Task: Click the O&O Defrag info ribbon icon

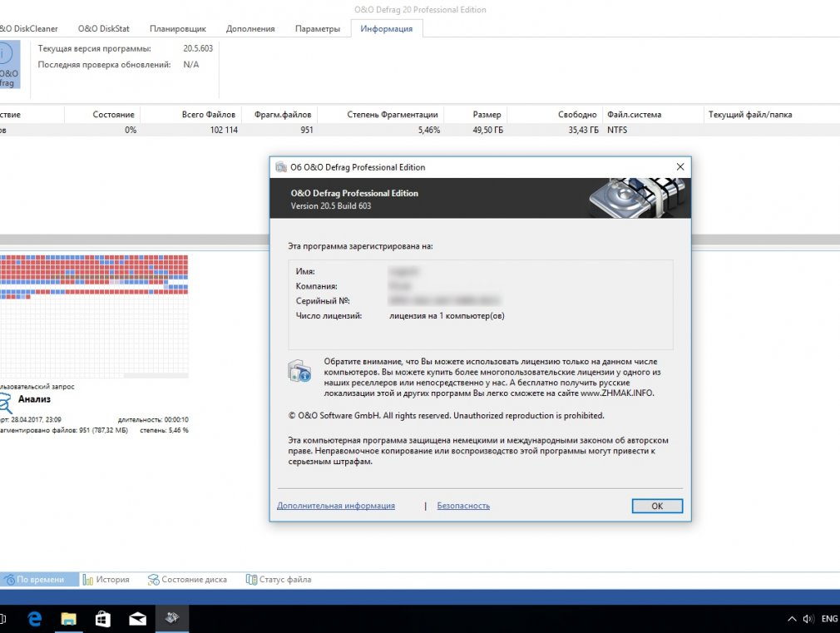Action: click(x=10, y=64)
